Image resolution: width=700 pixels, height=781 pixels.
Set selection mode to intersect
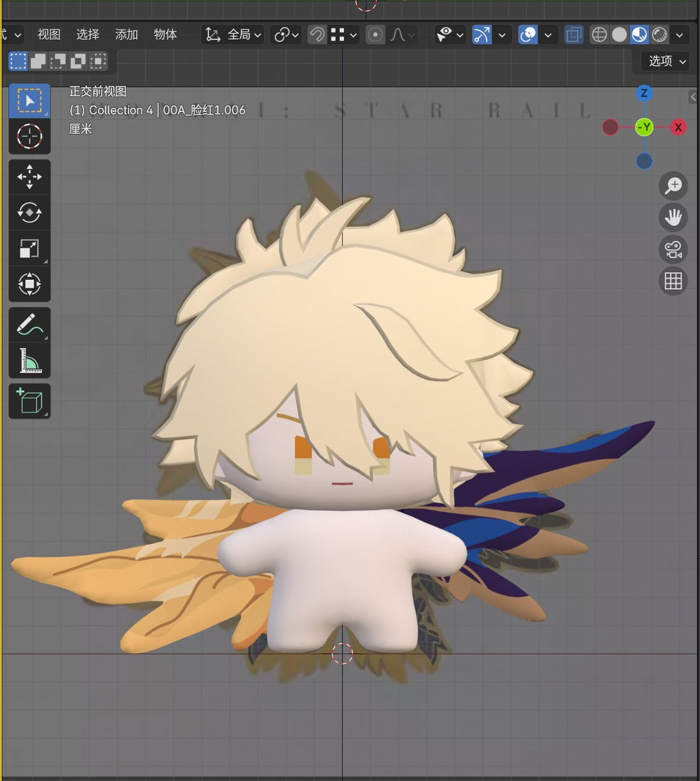[98, 61]
